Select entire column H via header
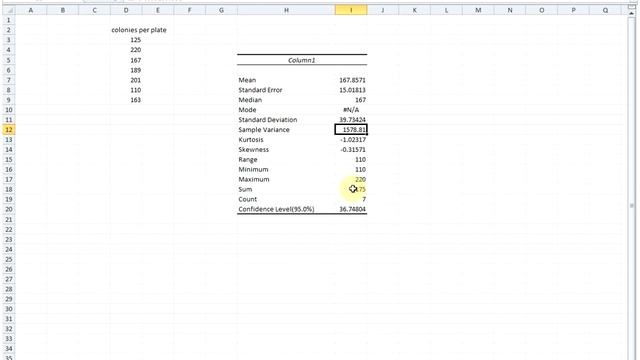The image size is (640, 360). [x=286, y=10]
